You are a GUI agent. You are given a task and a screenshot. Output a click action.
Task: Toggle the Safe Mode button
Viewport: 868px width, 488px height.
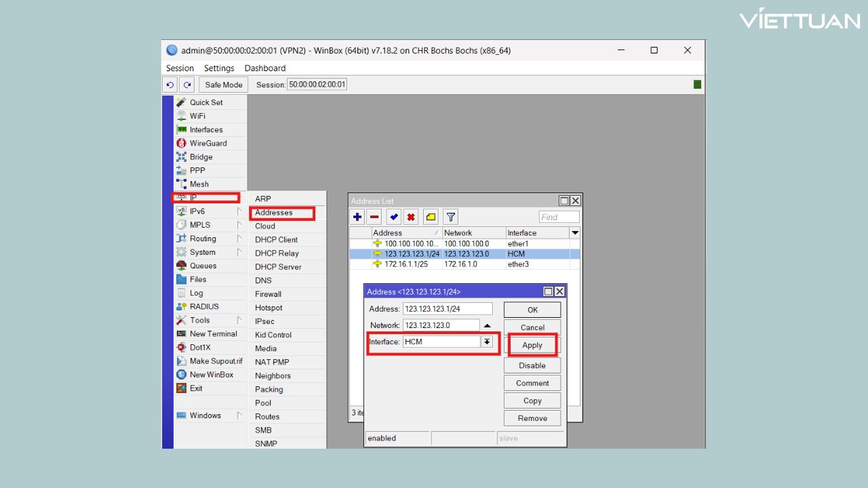click(223, 85)
